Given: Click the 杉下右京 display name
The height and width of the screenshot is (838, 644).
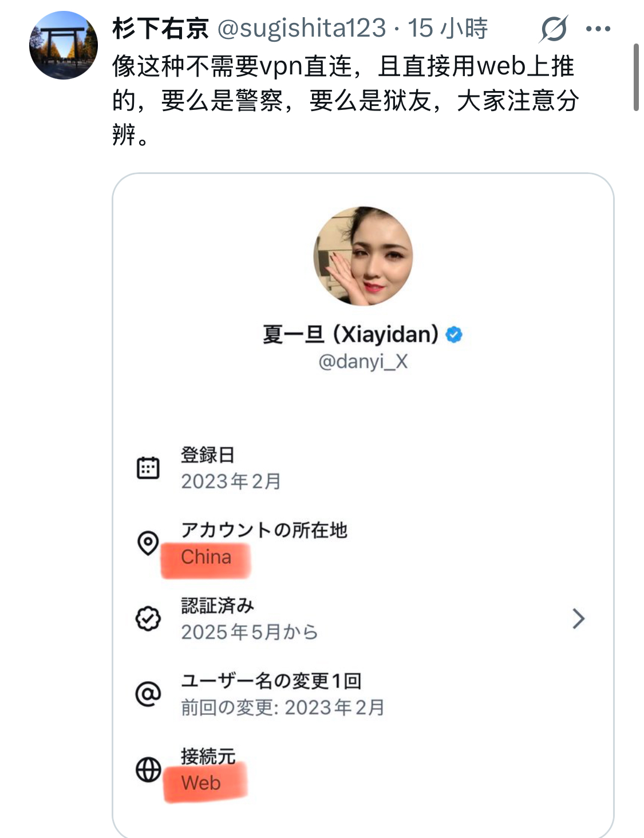Looking at the screenshot, I should click(160, 28).
